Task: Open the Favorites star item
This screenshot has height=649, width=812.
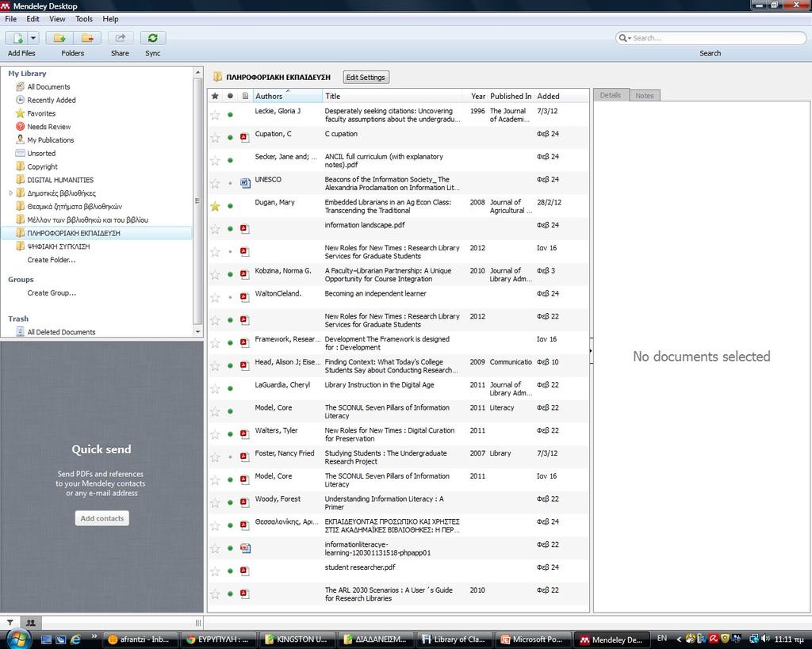Action: pos(41,113)
